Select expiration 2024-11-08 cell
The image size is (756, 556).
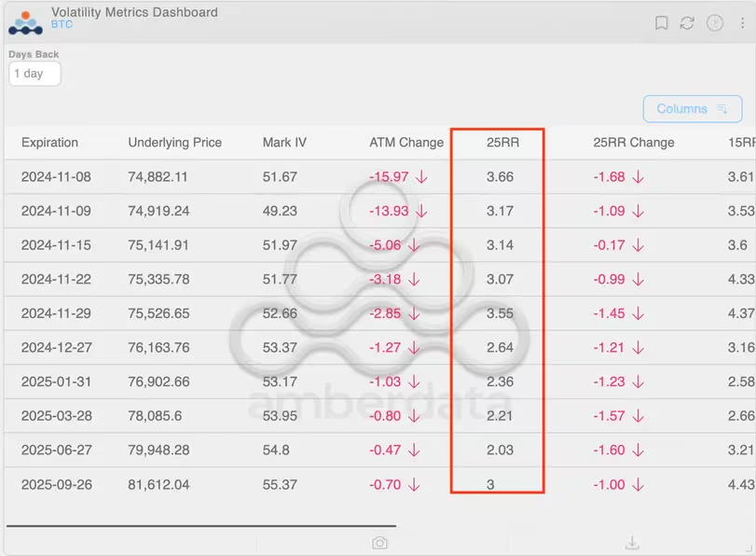56,176
